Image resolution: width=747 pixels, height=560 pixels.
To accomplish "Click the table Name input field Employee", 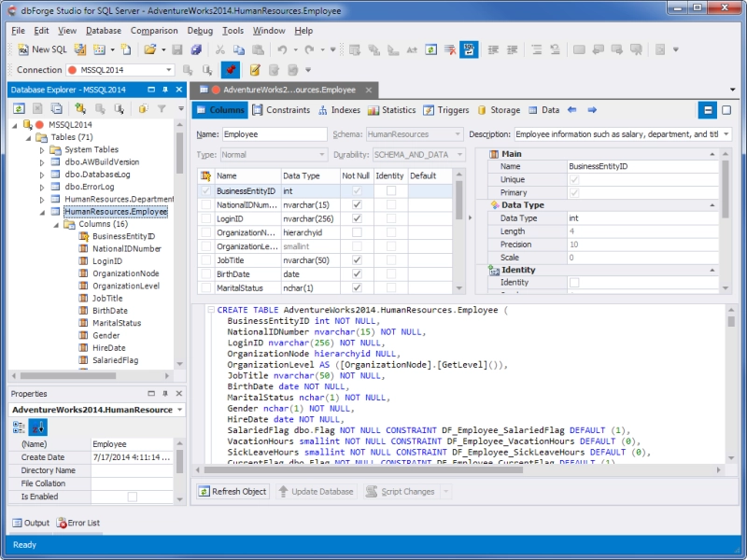I will tap(275, 134).
